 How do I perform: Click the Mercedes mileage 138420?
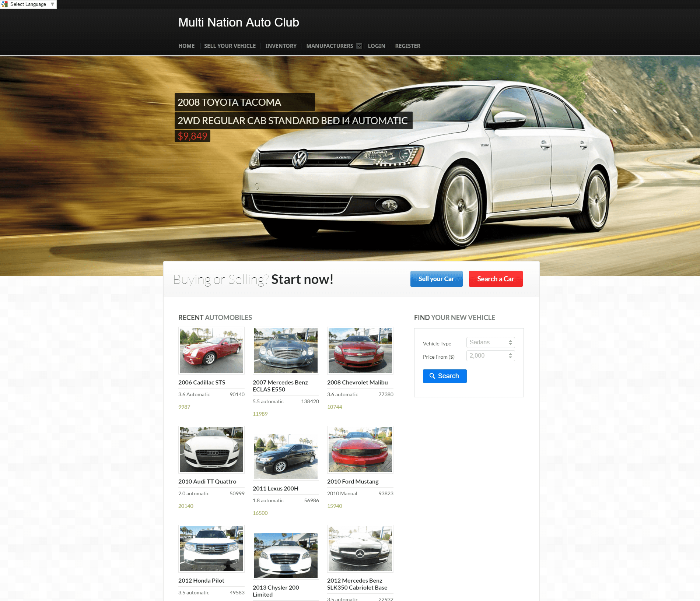(310, 401)
